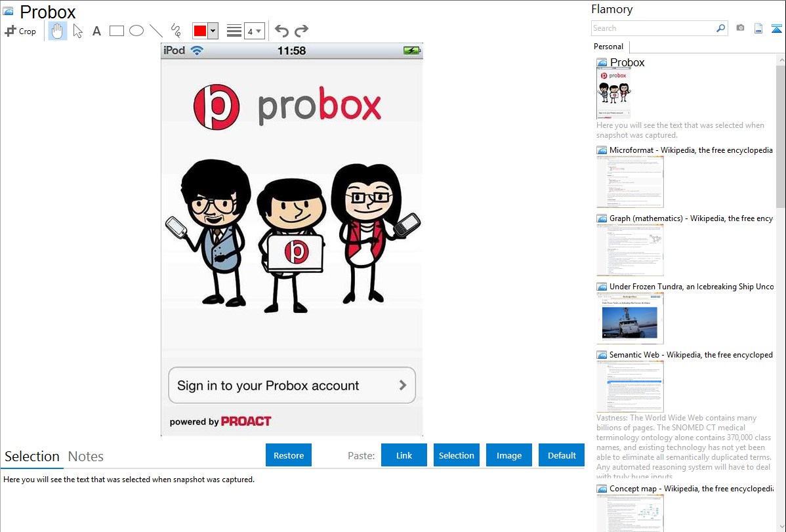Screen dimensions: 786x532
Task: Click the Probox snapshot icon beside title
Action: tap(8, 11)
